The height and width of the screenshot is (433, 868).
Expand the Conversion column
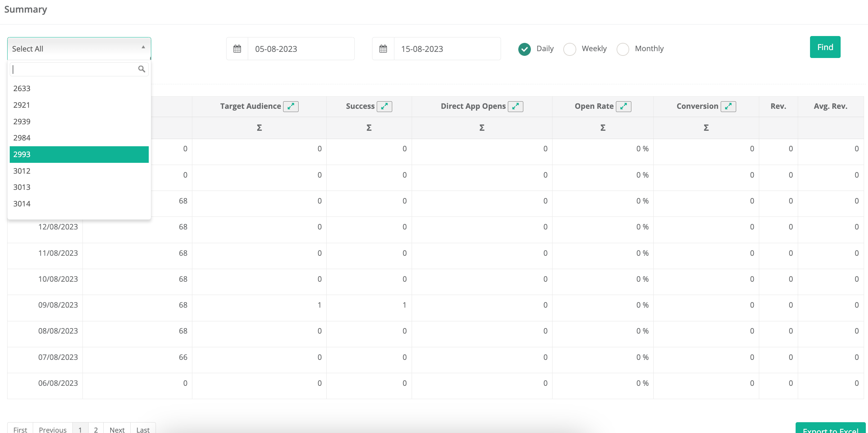tap(728, 106)
